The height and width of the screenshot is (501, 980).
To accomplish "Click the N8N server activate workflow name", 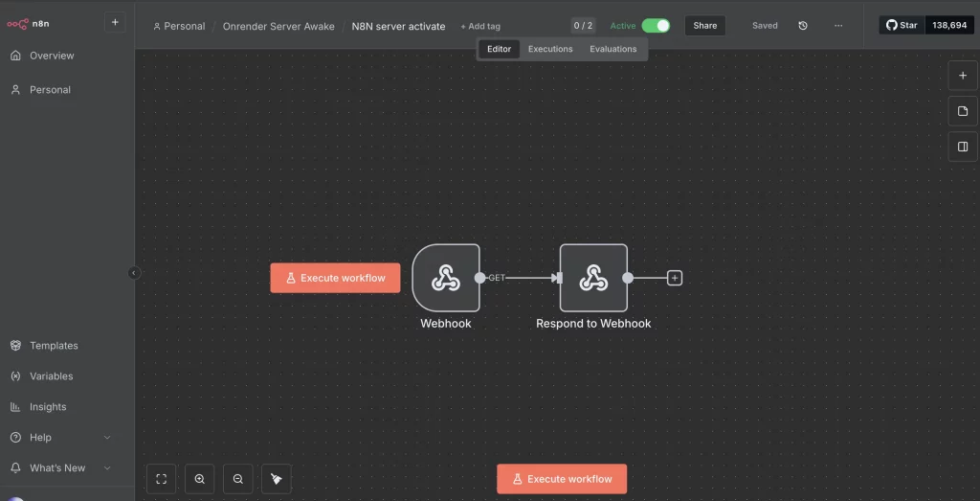I will pos(399,26).
